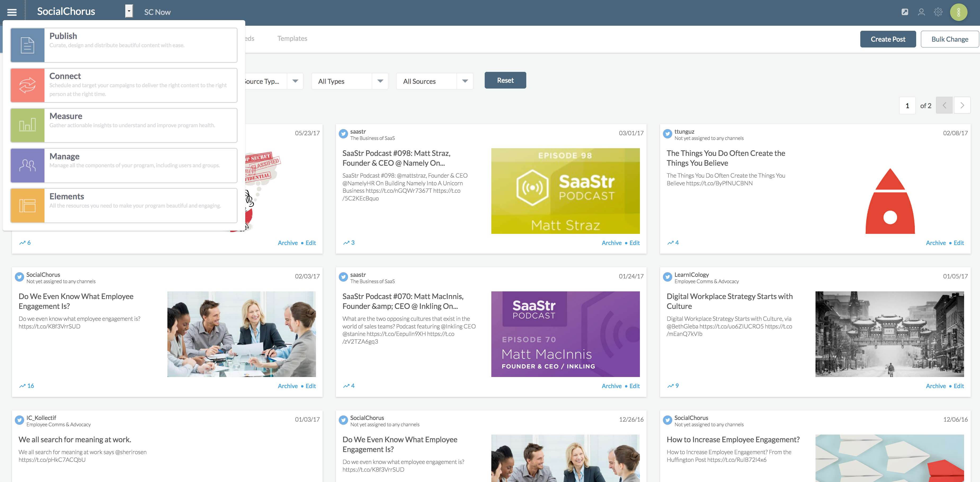This screenshot has width=980, height=482.
Task: Expand the SocialChorus program dropdown arrow
Action: tap(129, 11)
